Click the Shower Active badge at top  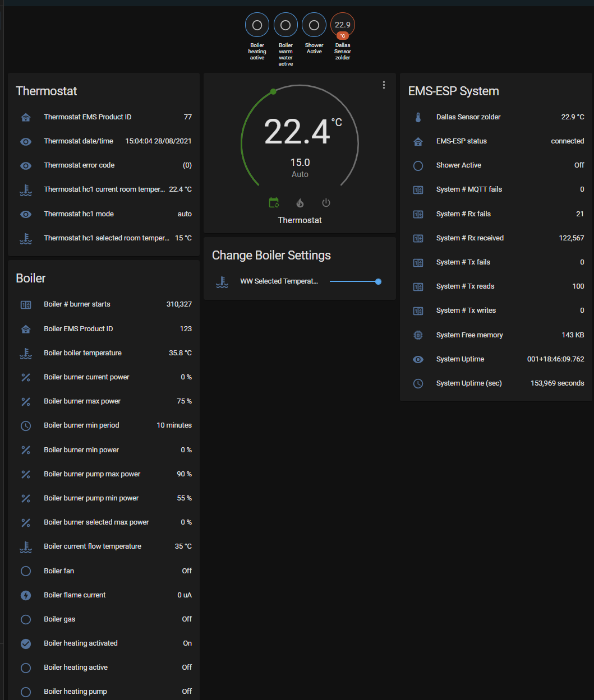click(314, 25)
